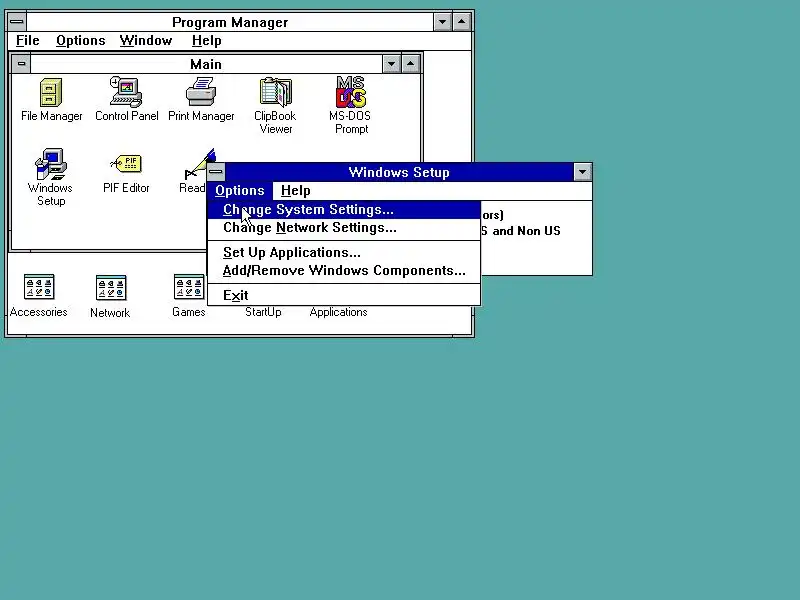The image size is (800, 600).
Task: Click the Main group title bar
Action: pos(206,64)
